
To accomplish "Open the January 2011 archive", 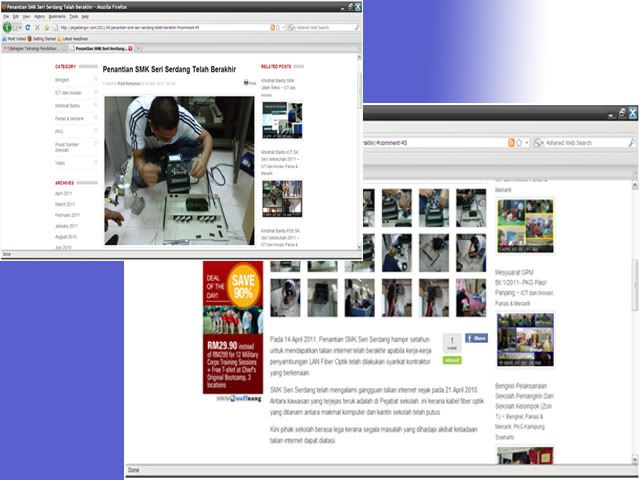I will [x=66, y=226].
